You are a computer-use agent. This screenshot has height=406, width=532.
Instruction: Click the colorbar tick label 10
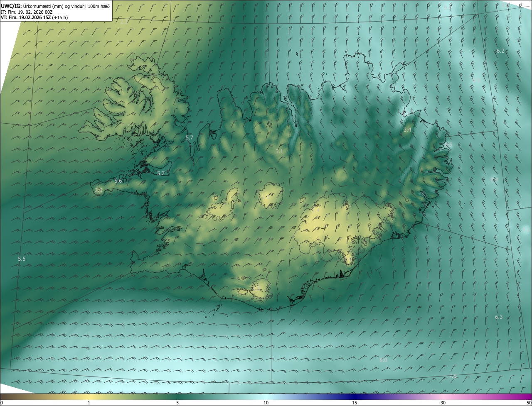[x=266, y=403]
